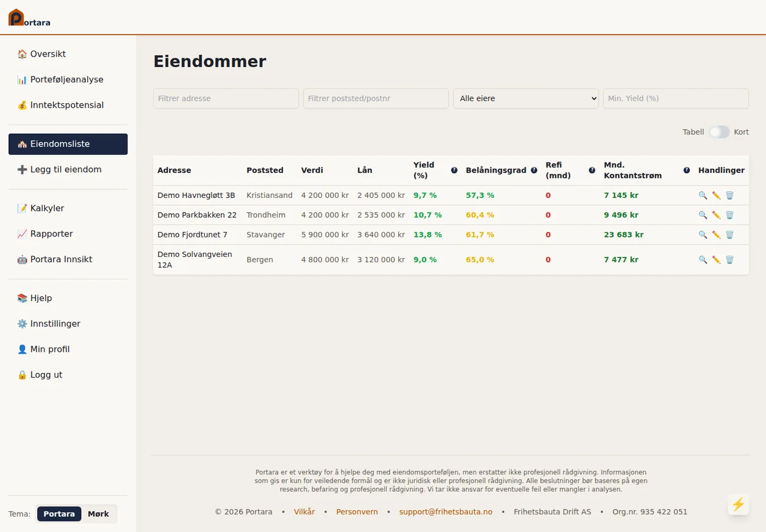This screenshot has height=532, width=766.
Task: Open Refi (mnd) help question icon
Action: click(592, 170)
